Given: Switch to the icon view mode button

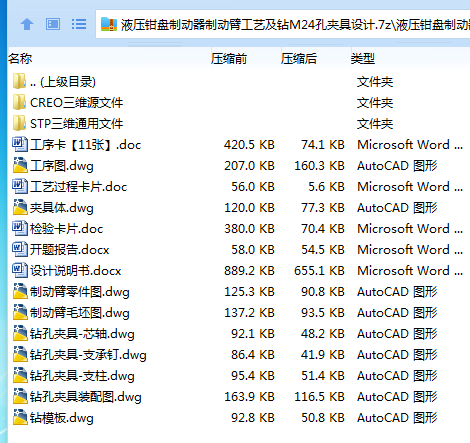Looking at the screenshot, I should (x=53, y=24).
